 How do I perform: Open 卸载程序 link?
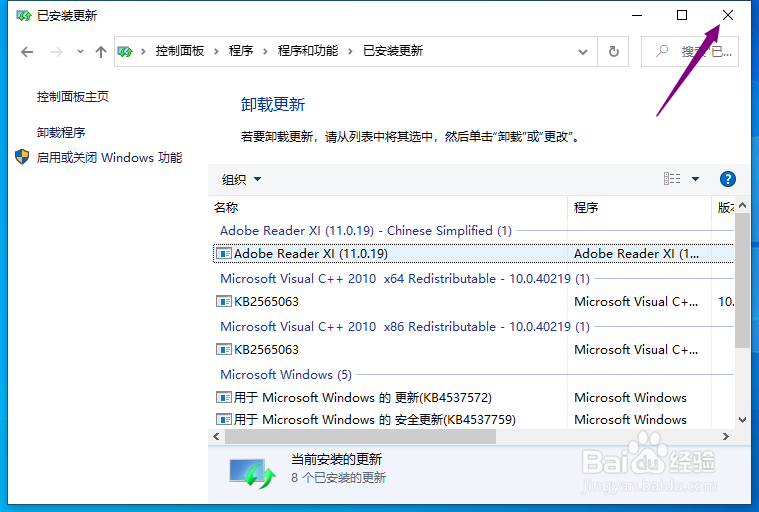click(x=61, y=133)
